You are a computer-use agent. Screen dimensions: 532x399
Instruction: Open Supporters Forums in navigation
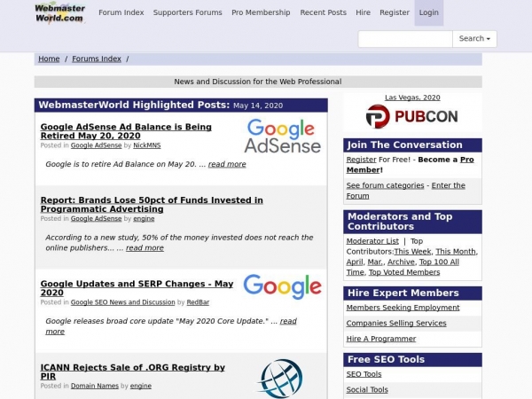pos(188,12)
